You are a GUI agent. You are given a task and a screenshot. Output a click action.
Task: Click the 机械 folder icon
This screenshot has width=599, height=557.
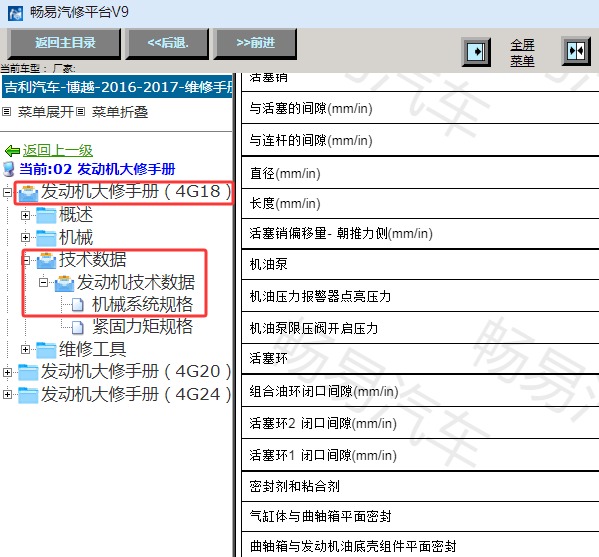coord(46,238)
